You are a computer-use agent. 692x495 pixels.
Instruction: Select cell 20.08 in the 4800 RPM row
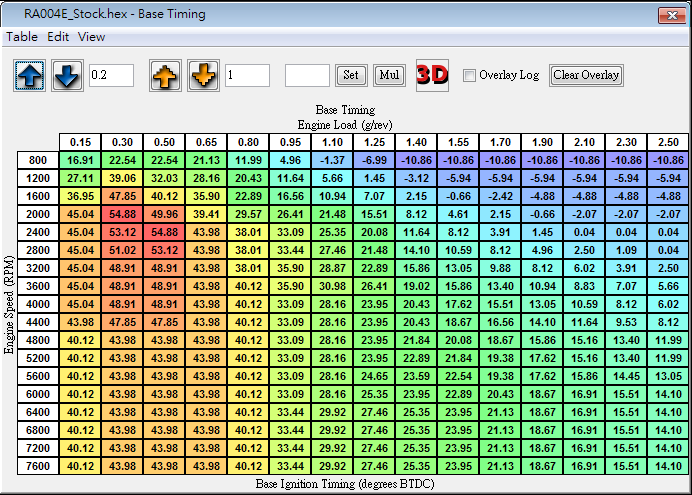click(x=459, y=340)
